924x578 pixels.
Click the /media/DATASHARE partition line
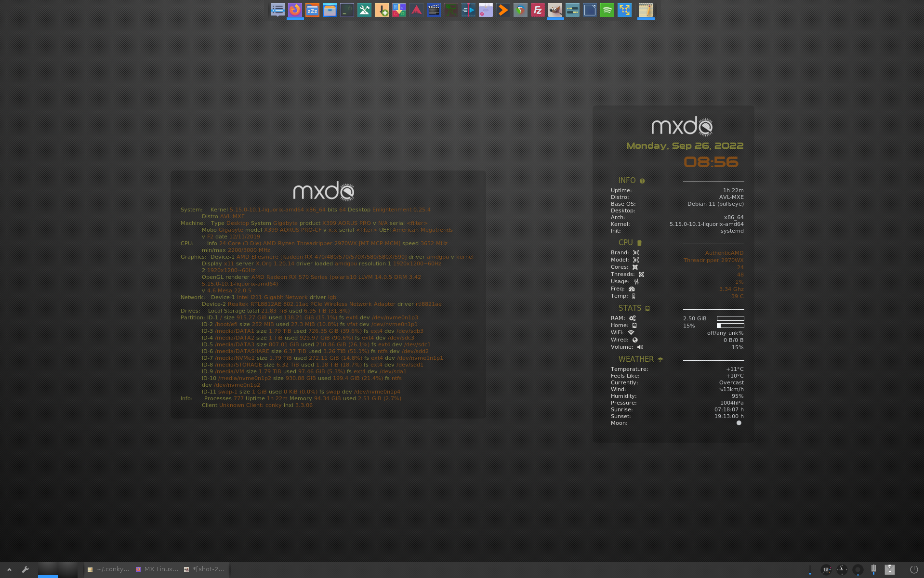[x=315, y=351]
